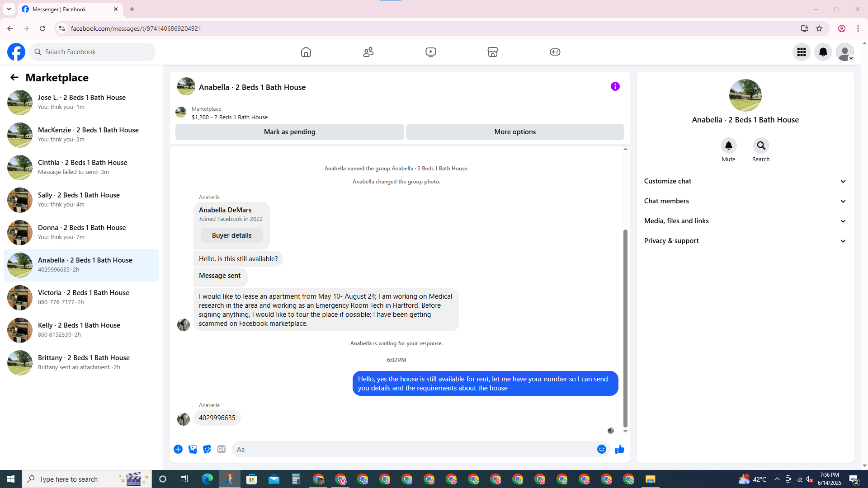Send a thumbs up like

point(620,449)
